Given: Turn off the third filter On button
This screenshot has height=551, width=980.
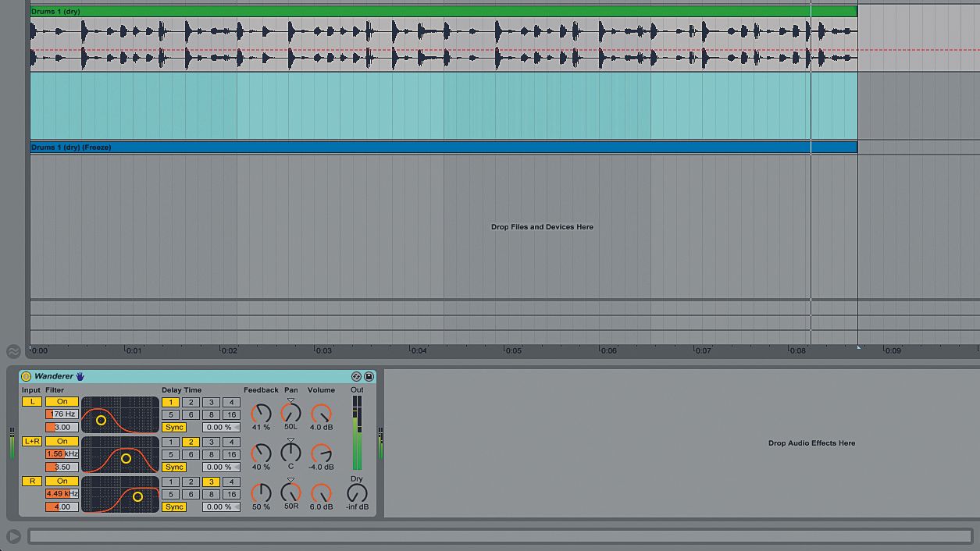Looking at the screenshot, I should click(x=62, y=482).
